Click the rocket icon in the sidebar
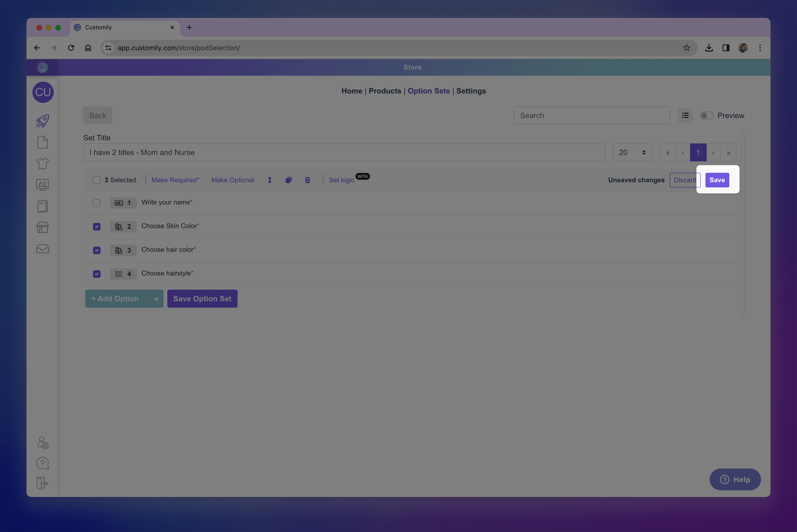Viewport: 797px width, 532px height. coord(42,121)
